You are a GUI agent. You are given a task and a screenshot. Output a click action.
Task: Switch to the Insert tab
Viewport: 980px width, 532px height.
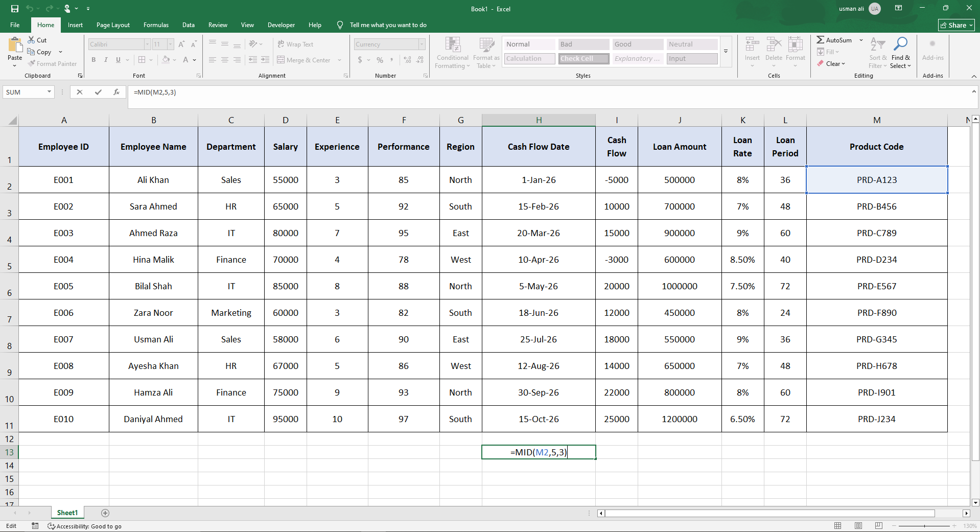(75, 25)
